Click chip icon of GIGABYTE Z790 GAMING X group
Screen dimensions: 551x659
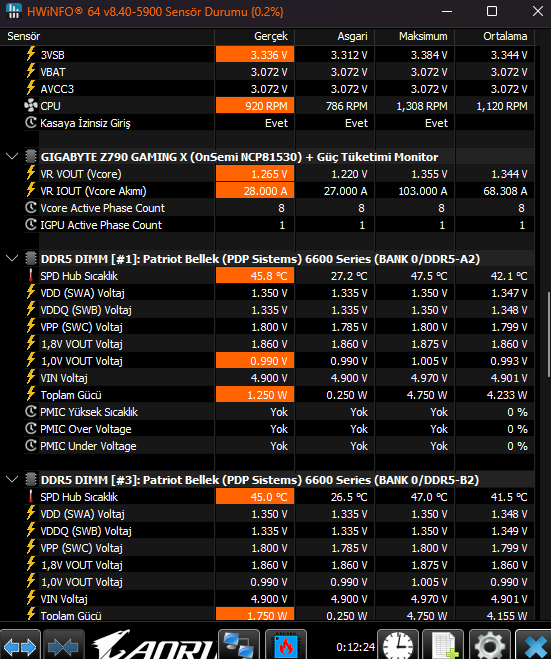tap(31, 156)
